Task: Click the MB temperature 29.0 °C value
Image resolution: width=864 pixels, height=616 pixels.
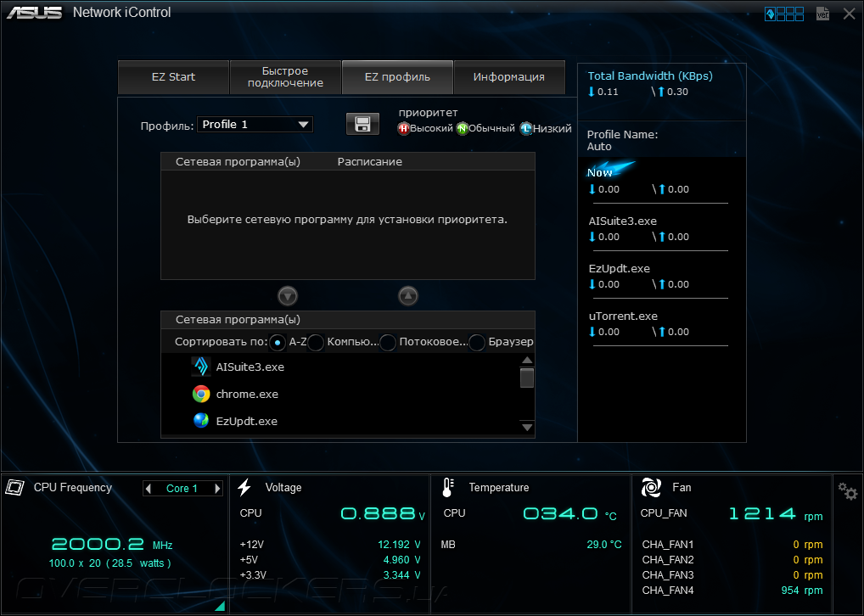Action: point(604,545)
